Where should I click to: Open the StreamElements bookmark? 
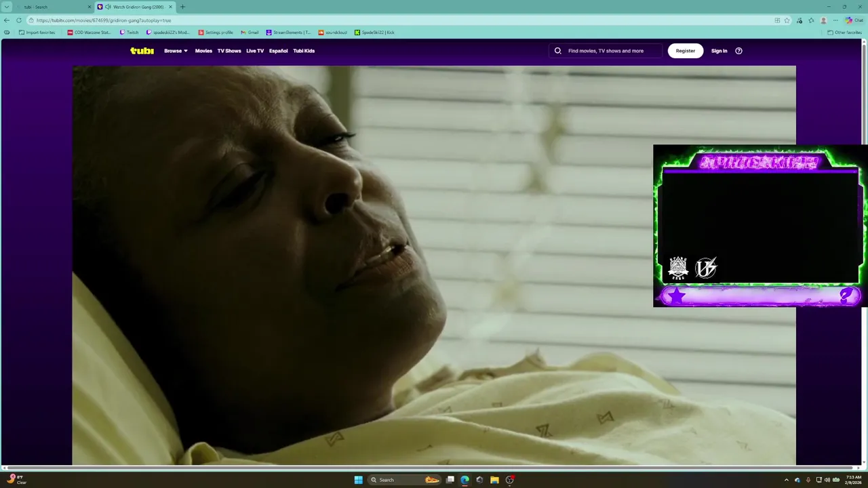(x=288, y=33)
